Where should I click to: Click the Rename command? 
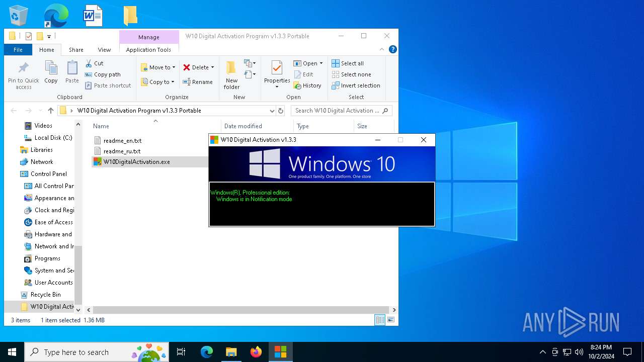(x=198, y=82)
